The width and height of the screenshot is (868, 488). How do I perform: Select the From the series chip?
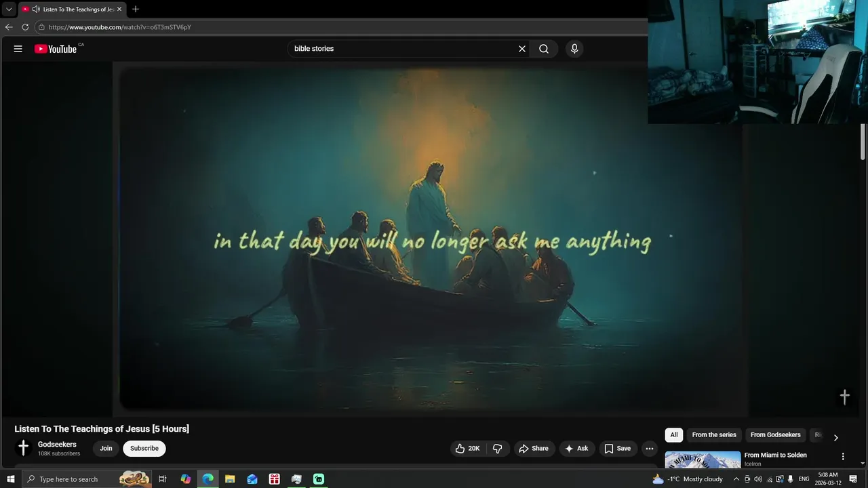click(x=714, y=435)
